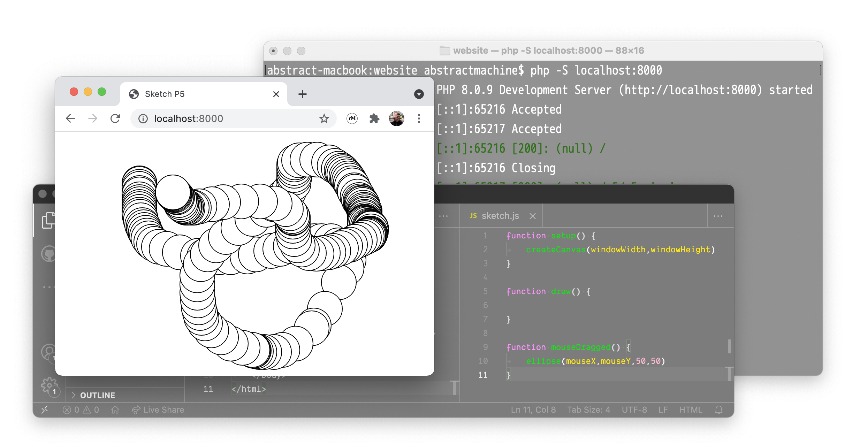868x444 pixels.
Task: Open new browser tab with plus
Action: point(302,94)
